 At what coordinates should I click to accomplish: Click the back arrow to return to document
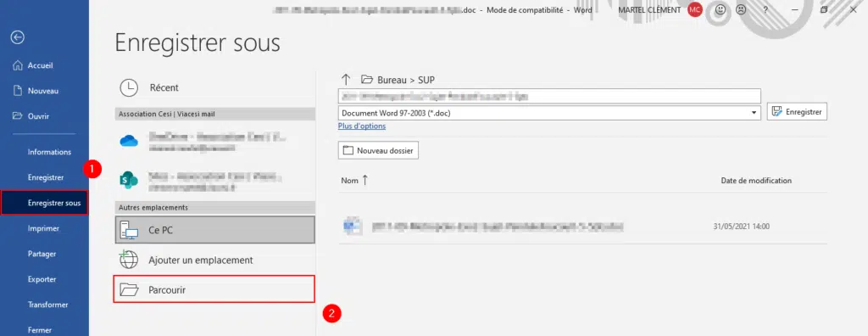click(18, 37)
